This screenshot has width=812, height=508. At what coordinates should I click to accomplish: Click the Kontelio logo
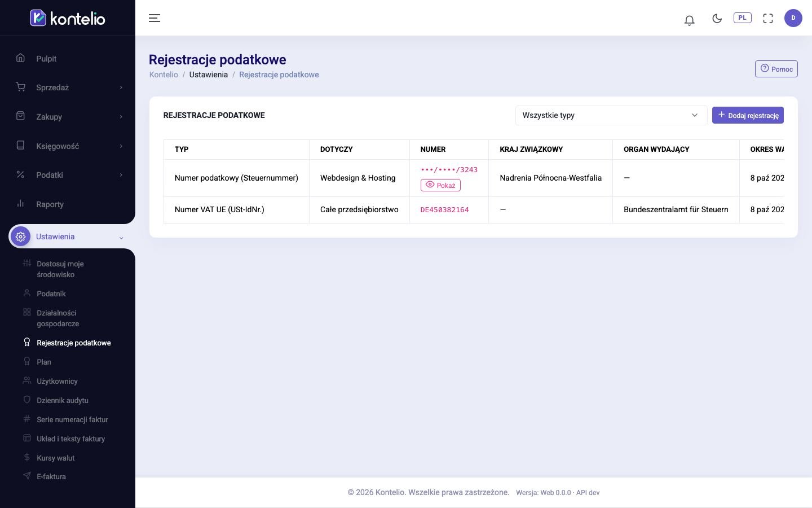[68, 18]
